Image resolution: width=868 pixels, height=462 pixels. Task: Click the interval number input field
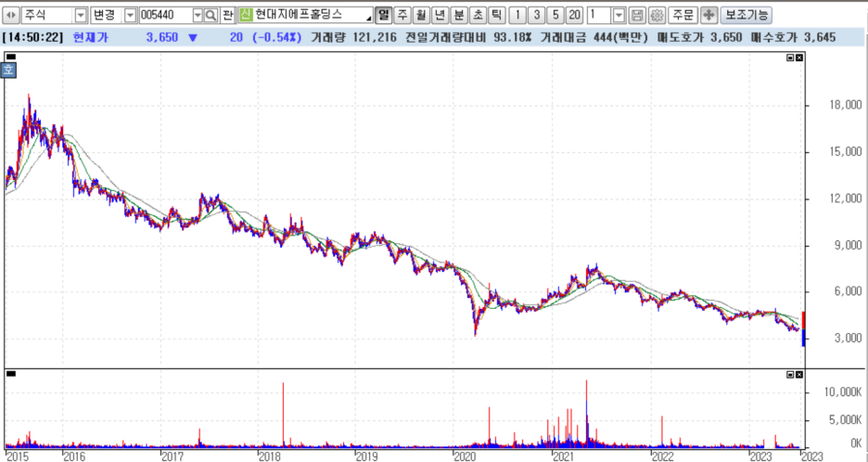599,16
